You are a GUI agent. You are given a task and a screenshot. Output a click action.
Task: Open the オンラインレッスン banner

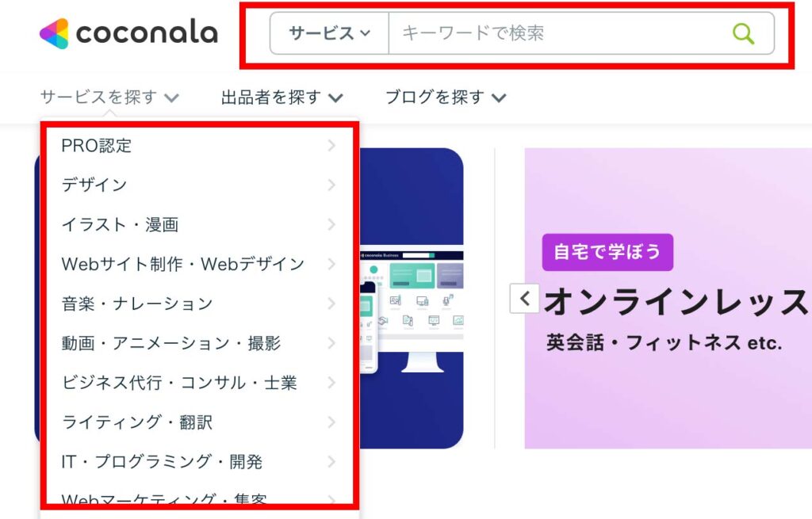[x=668, y=298]
